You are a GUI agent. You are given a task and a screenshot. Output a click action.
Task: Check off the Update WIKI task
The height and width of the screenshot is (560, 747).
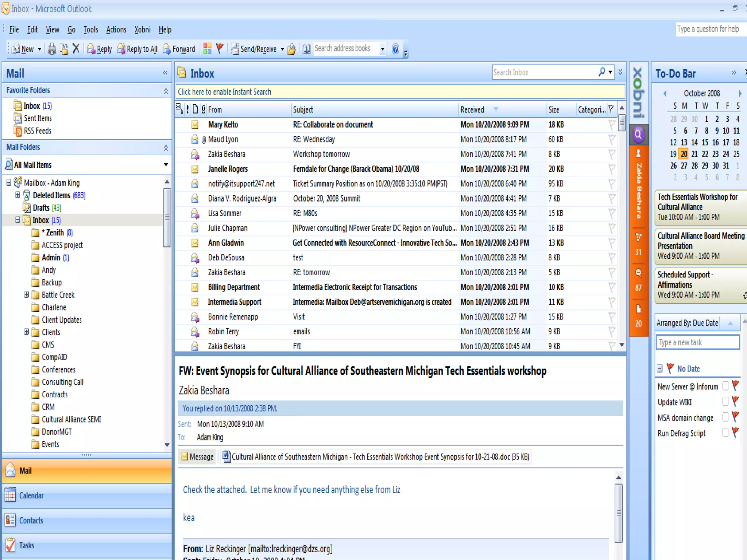(x=725, y=402)
